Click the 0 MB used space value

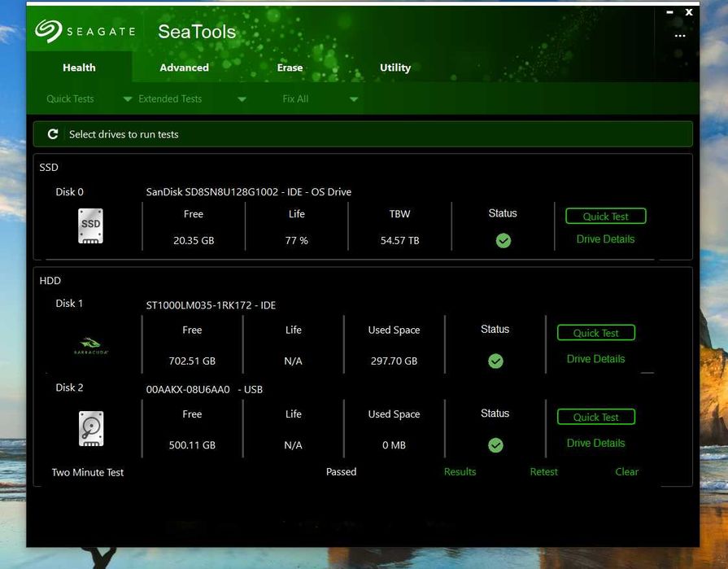(x=394, y=444)
